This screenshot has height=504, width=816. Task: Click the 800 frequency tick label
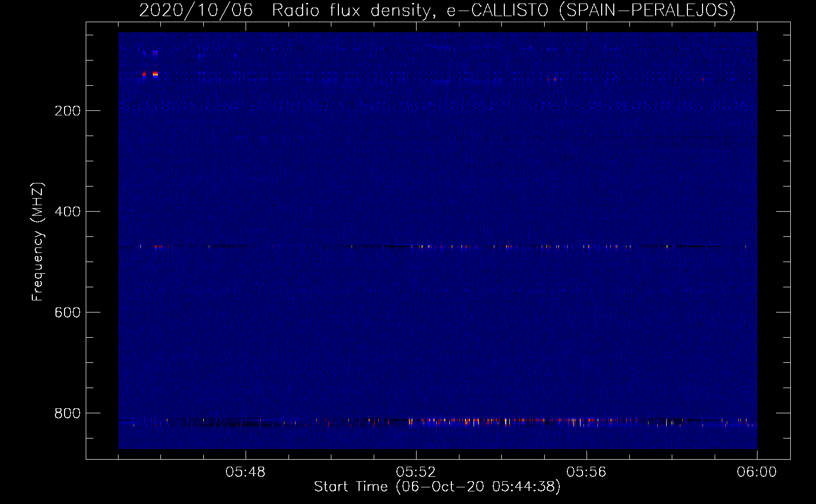pyautogui.click(x=68, y=413)
